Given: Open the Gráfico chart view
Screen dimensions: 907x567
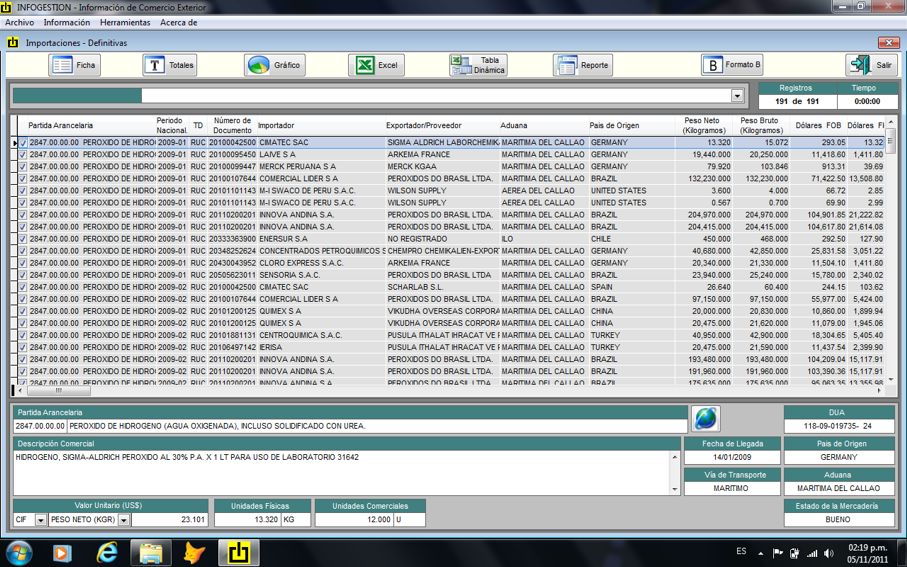Looking at the screenshot, I should pyautogui.click(x=274, y=65).
